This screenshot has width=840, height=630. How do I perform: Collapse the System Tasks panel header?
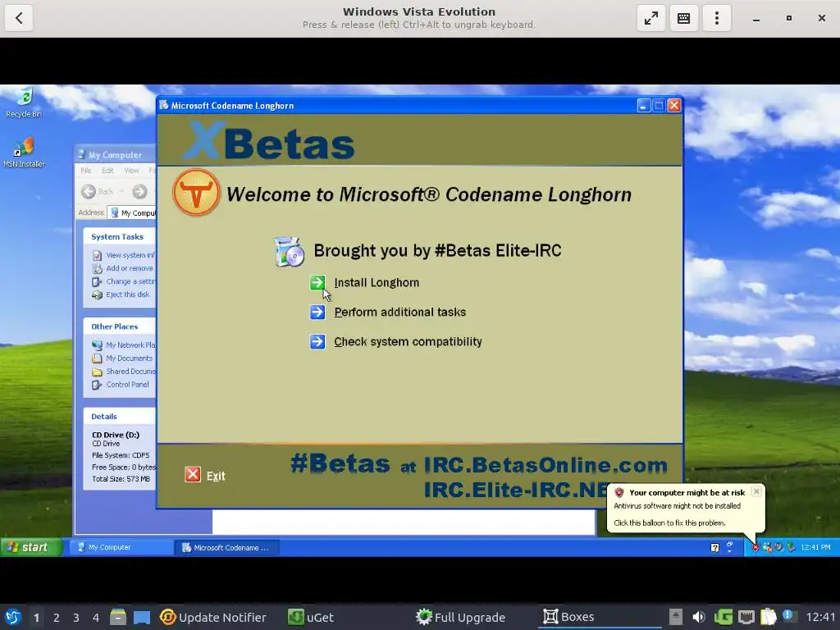click(x=120, y=236)
